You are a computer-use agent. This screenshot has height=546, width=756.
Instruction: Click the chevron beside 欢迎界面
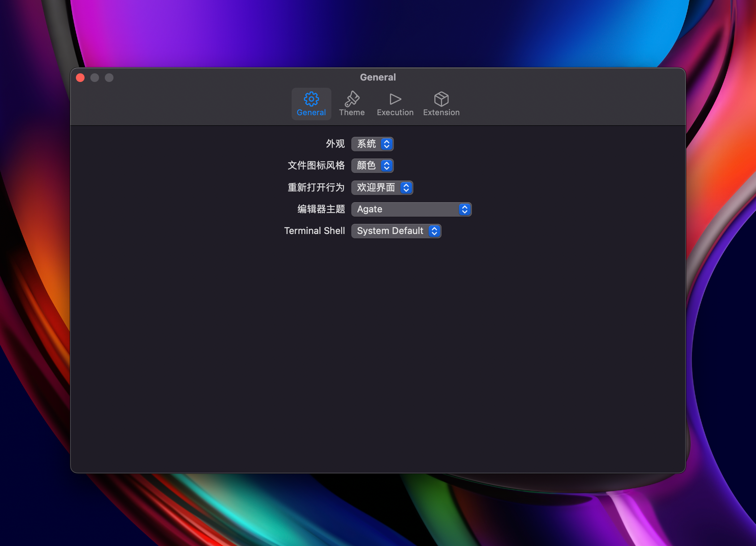click(x=406, y=188)
